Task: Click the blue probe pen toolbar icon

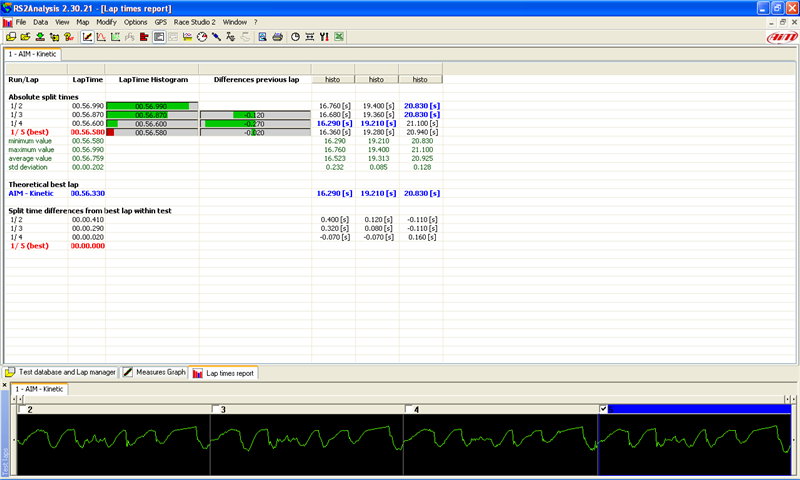Action: [x=216, y=37]
